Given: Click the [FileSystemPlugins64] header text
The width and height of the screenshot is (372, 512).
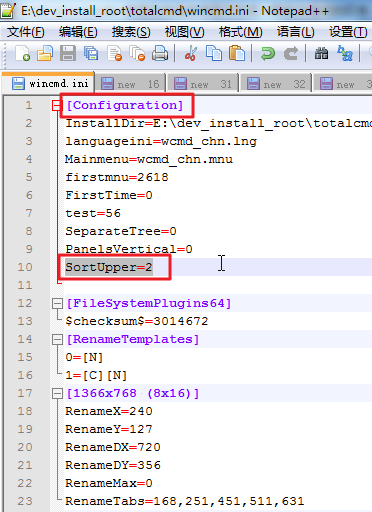Looking at the screenshot, I should (x=149, y=303).
